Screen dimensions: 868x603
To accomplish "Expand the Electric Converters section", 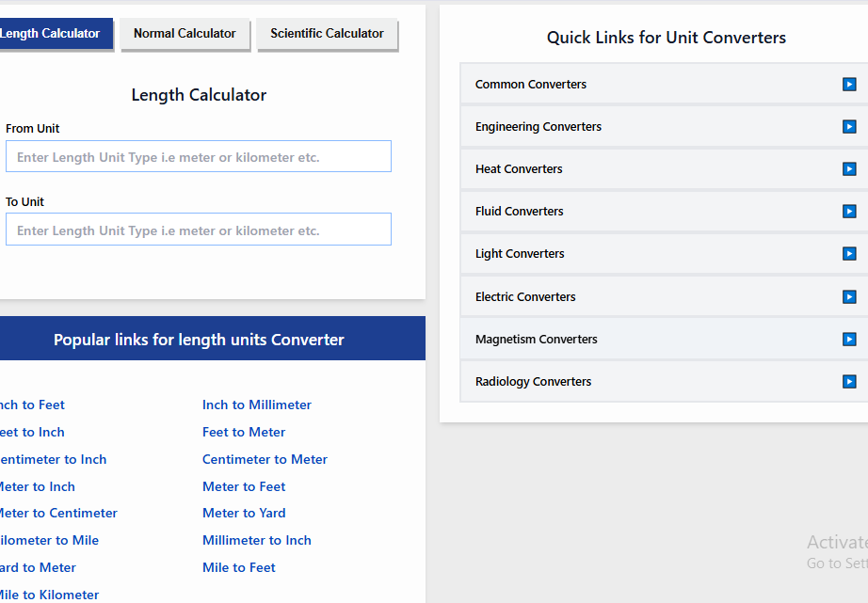I will 525,297.
